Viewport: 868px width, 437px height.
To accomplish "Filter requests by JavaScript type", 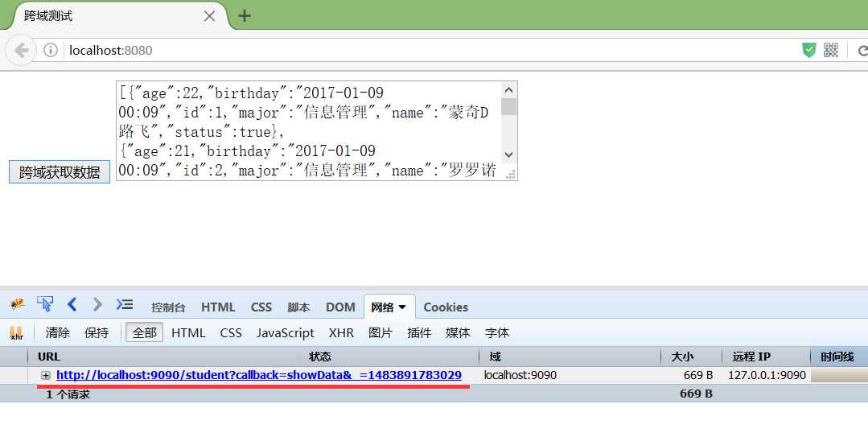I will coord(285,333).
